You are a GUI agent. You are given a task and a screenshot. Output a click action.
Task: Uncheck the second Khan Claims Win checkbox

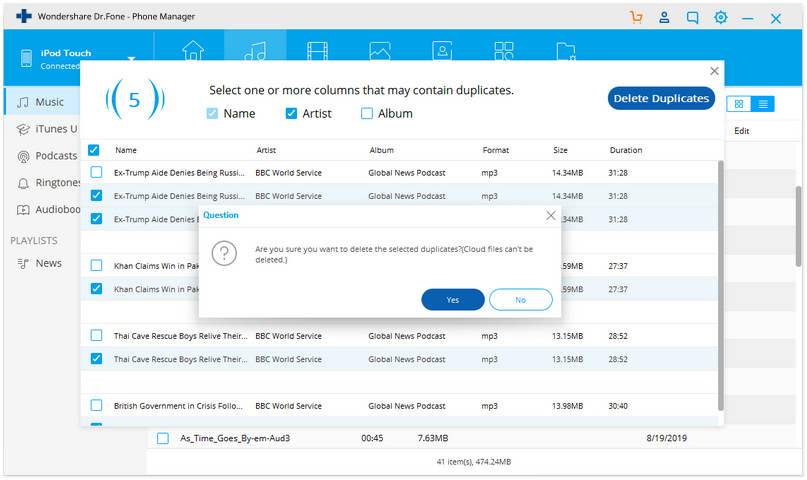point(96,289)
